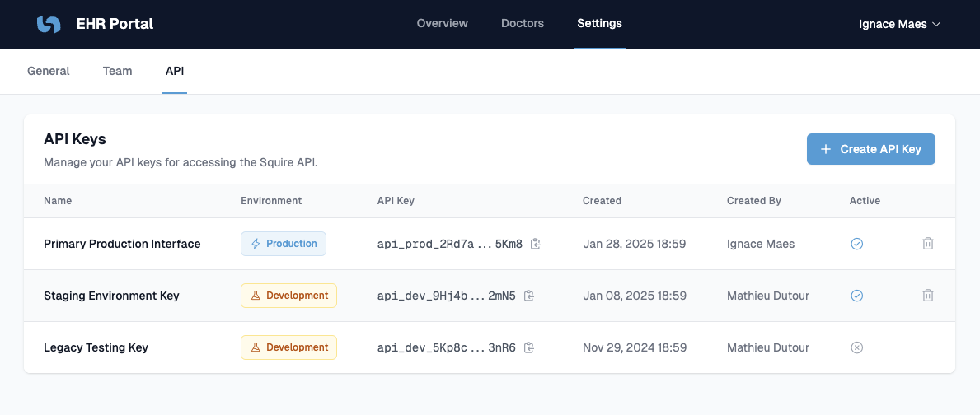This screenshot has width=980, height=415.
Task: Click the EHR Portal logo icon
Action: coord(49,24)
